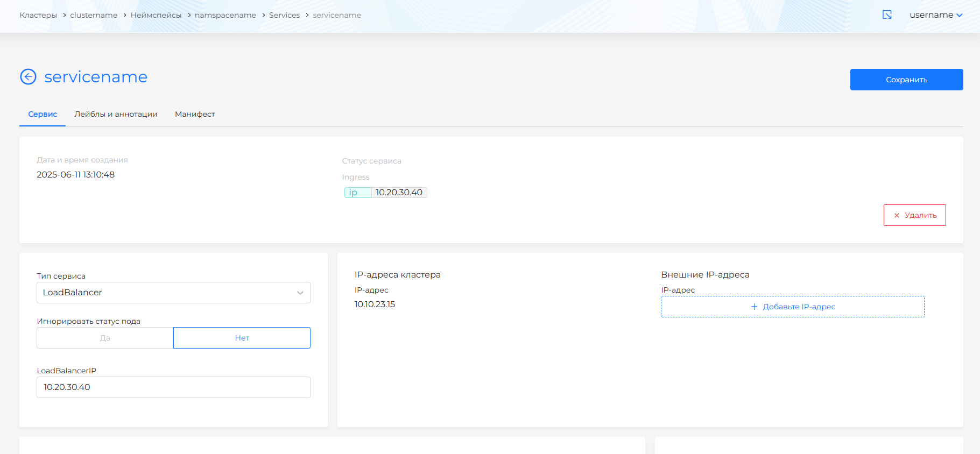Viewport: 980px width, 454px height.
Task: Select Да for Игнорировать статус пода
Action: [105, 338]
